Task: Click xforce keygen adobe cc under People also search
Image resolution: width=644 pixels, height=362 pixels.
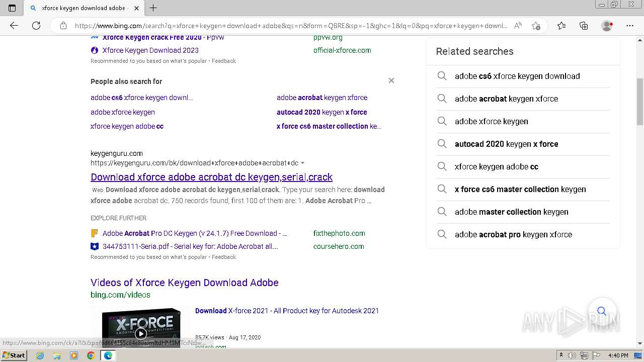Action: pos(127,126)
